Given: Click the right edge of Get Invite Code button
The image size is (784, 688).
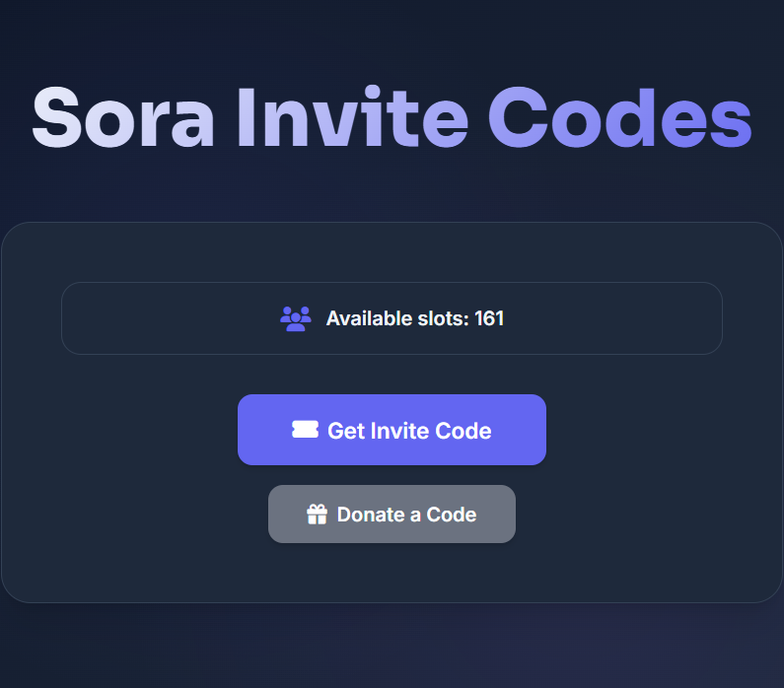Looking at the screenshot, I should pos(535,430).
